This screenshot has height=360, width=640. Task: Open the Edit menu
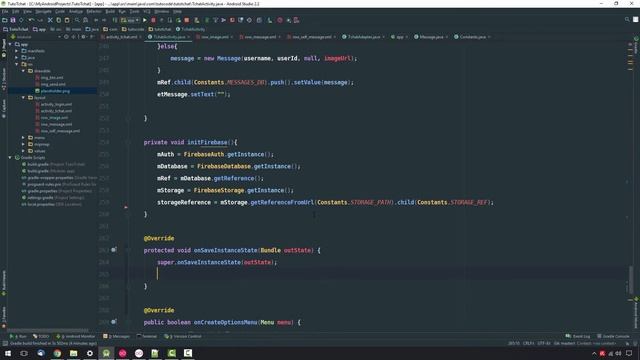[x=16, y=11]
